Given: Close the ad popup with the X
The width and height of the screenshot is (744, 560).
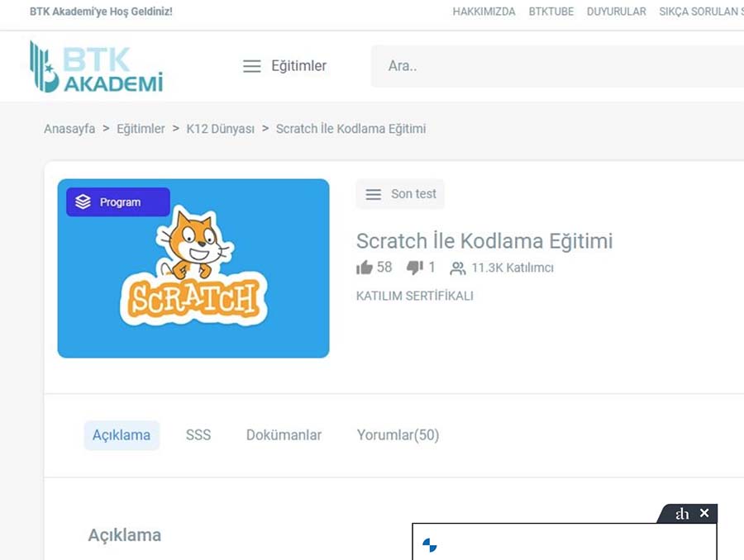Looking at the screenshot, I should [x=704, y=513].
